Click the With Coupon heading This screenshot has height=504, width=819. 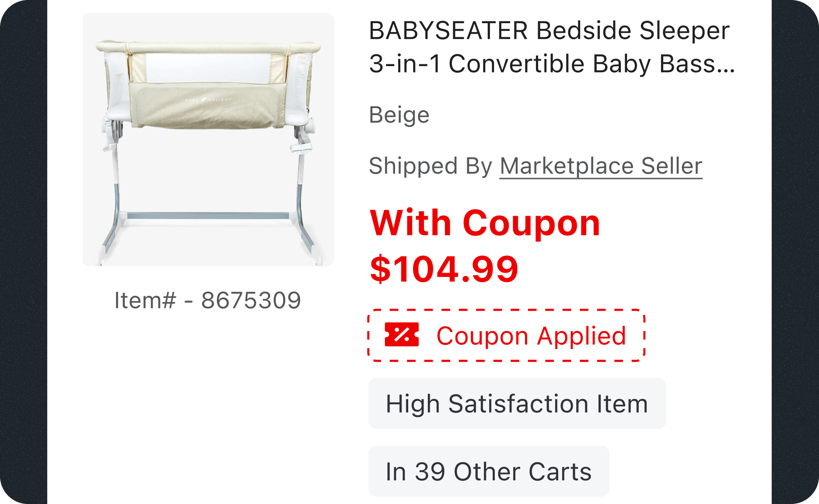click(x=485, y=223)
